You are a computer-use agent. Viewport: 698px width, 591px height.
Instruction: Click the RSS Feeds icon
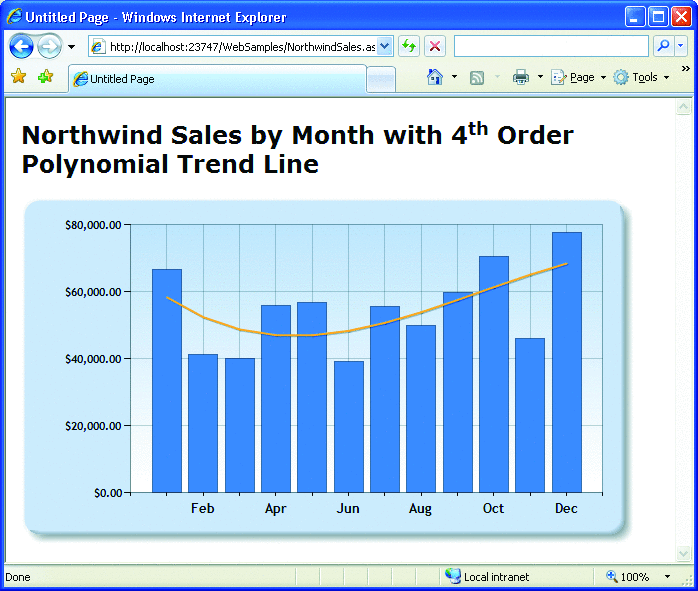[x=477, y=78]
